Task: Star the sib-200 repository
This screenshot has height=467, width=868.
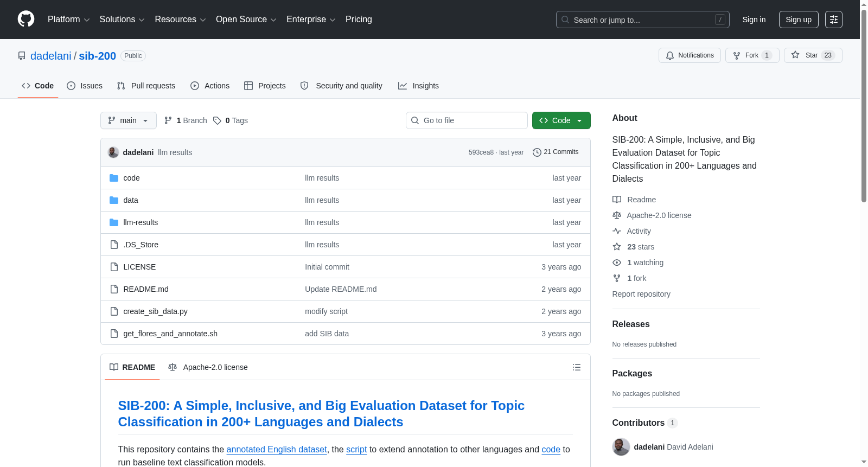Action: pyautogui.click(x=813, y=55)
